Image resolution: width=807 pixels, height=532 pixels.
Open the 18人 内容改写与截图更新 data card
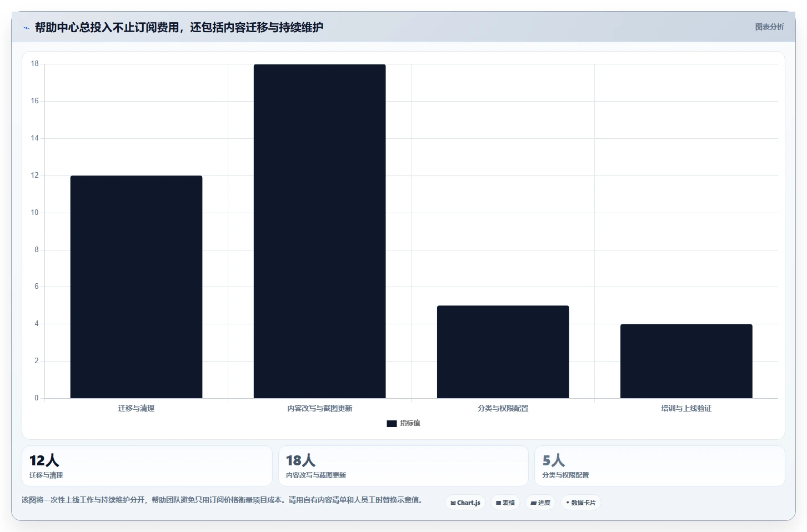tap(403, 466)
